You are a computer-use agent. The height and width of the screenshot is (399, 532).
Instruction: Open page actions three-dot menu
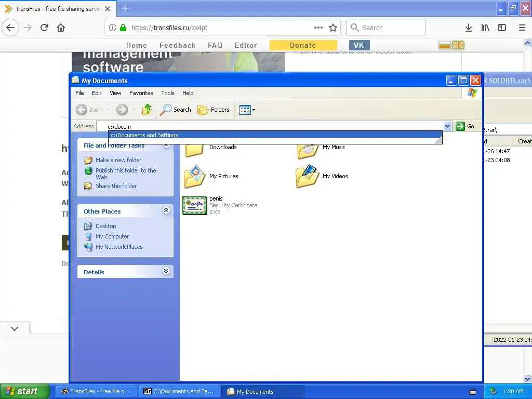tap(318, 28)
